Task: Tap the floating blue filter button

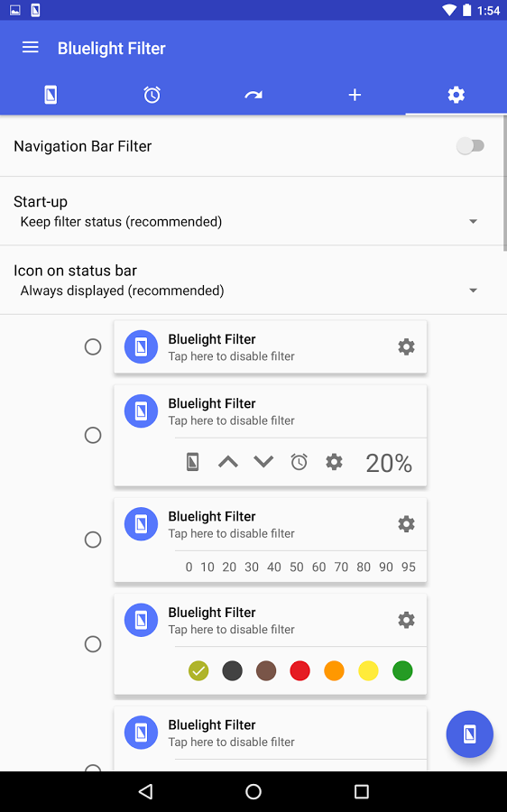Action: pyautogui.click(x=470, y=734)
